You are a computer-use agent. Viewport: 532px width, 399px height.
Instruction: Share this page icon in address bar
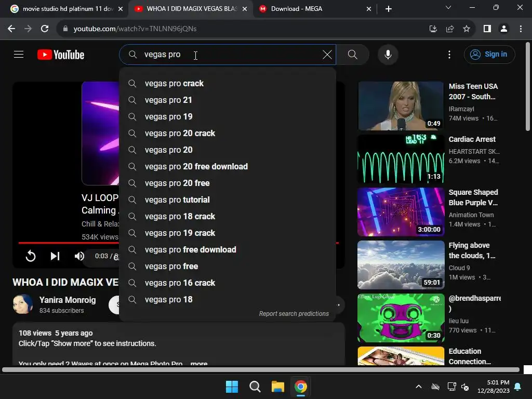[x=449, y=29]
